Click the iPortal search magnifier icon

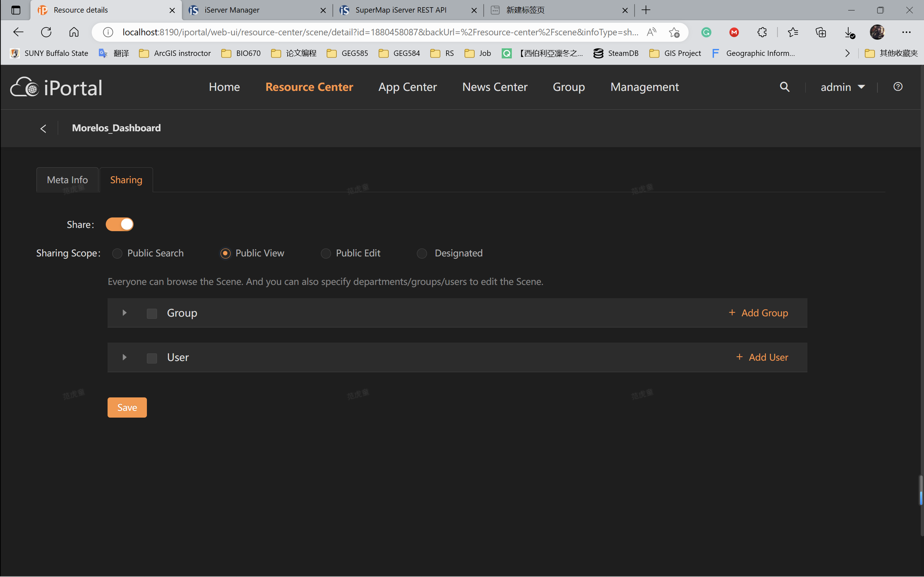[x=784, y=87]
